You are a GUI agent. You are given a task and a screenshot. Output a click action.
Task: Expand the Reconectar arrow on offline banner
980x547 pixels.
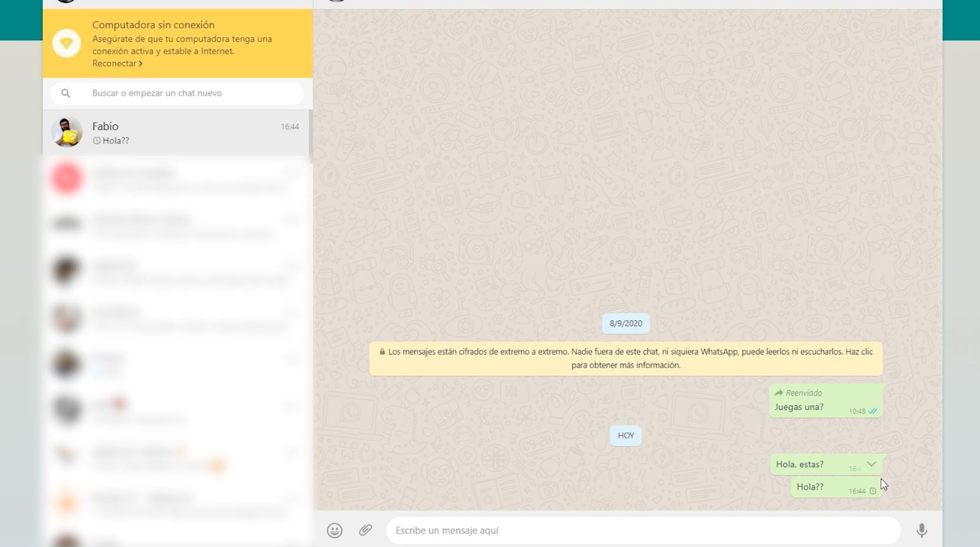(140, 63)
